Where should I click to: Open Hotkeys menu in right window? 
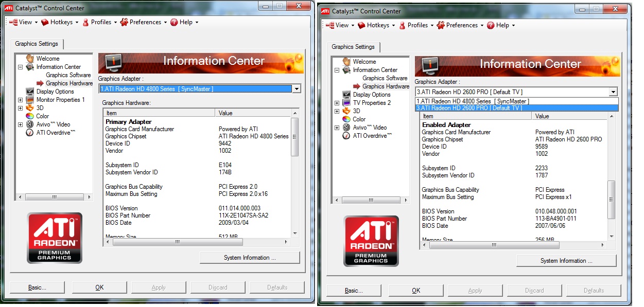pos(376,25)
